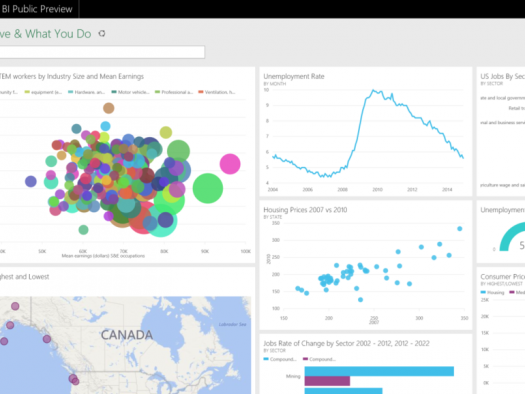Click the 'Mean earnings (dollars) S&E occupations' axis title
525x394 pixels.
tap(103, 256)
